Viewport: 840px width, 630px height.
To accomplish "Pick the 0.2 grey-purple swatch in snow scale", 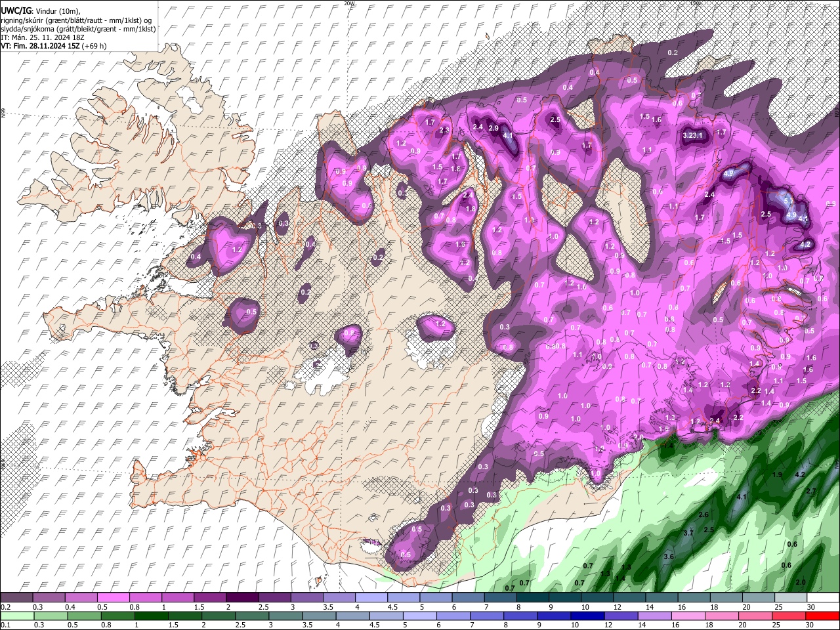I will [x=16, y=598].
